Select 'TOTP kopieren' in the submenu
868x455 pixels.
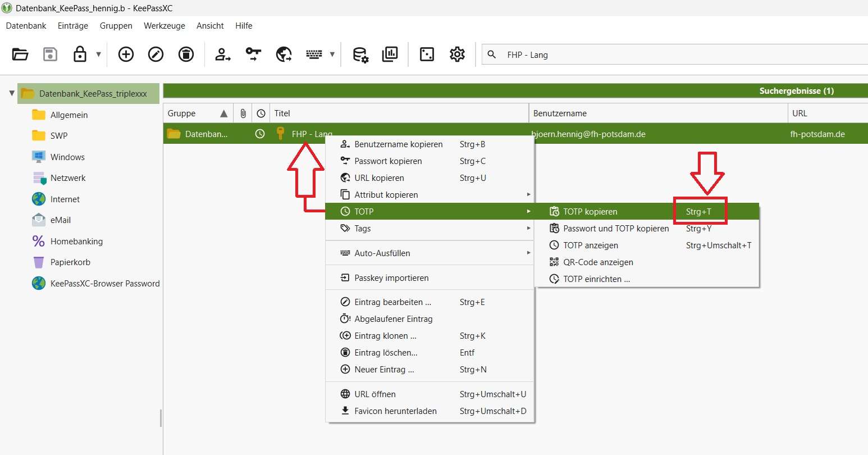[x=590, y=212]
